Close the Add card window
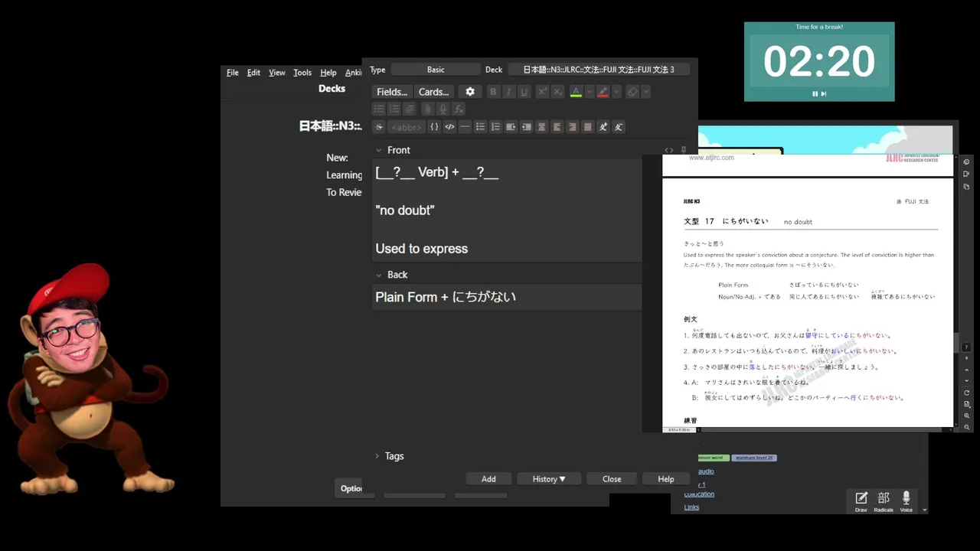 pyautogui.click(x=612, y=479)
